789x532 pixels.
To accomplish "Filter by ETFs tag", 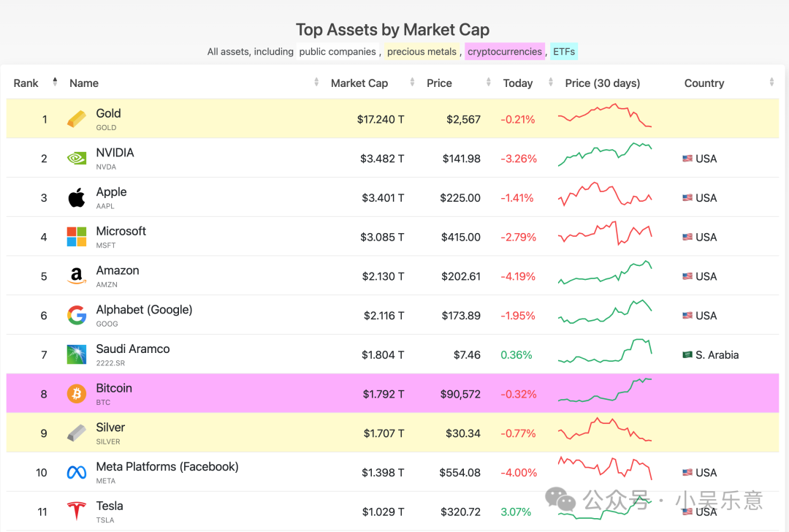I will click(563, 51).
